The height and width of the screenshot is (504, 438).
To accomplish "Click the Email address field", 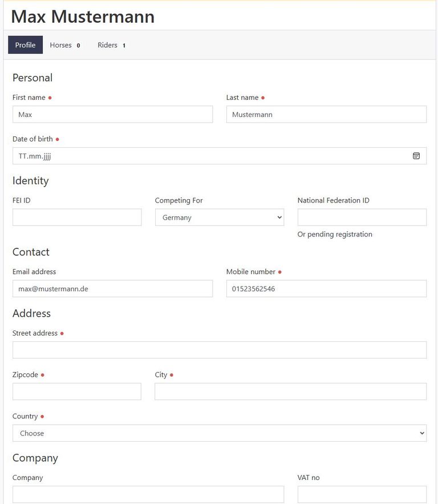I will 112,289.
